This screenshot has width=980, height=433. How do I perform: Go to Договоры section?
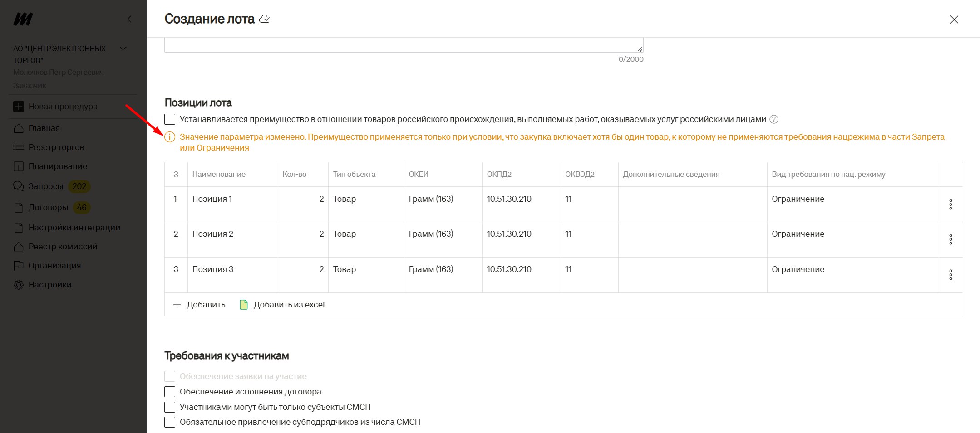pyautogui.click(x=48, y=208)
